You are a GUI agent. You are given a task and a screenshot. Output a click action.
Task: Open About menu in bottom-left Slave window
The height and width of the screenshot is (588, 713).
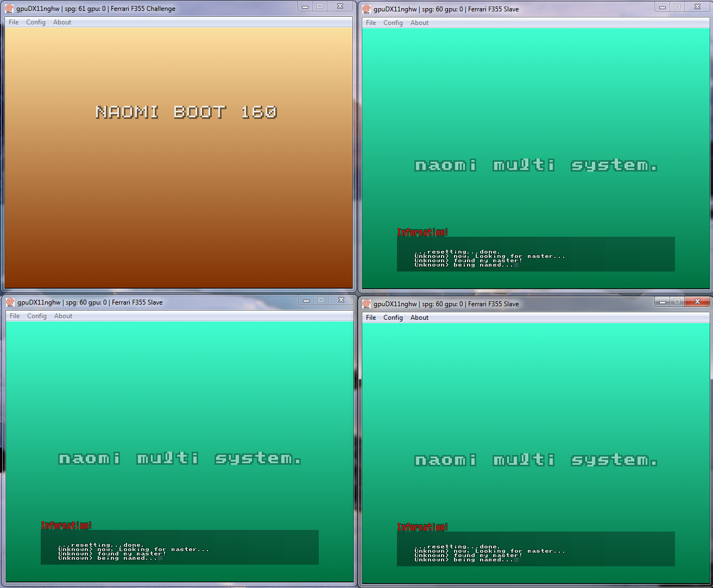tap(63, 316)
